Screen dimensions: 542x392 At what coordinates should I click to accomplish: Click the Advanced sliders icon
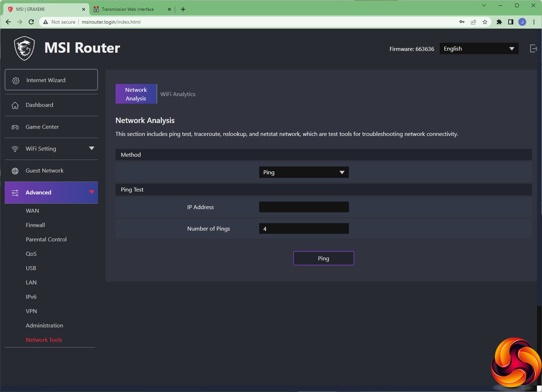tap(15, 193)
